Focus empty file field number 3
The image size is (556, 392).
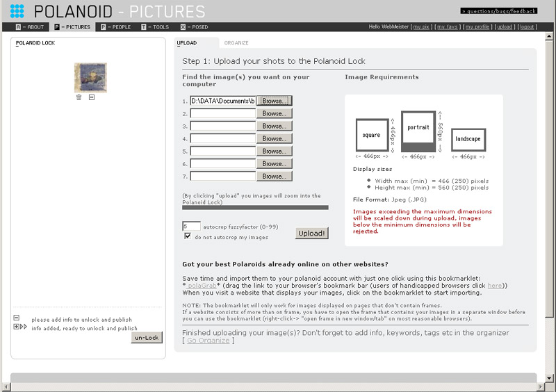pos(222,126)
